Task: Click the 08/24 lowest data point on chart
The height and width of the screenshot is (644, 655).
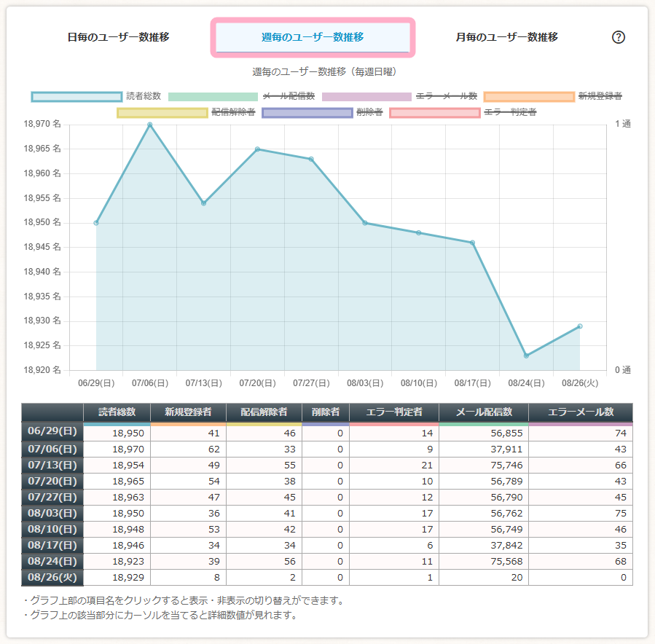Action: (526, 356)
